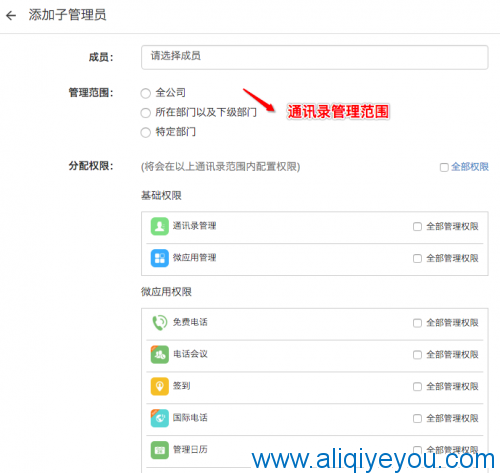Screen dimensions: 500x473
Task: Click the 国际电话 globe phone icon
Action: [160, 418]
